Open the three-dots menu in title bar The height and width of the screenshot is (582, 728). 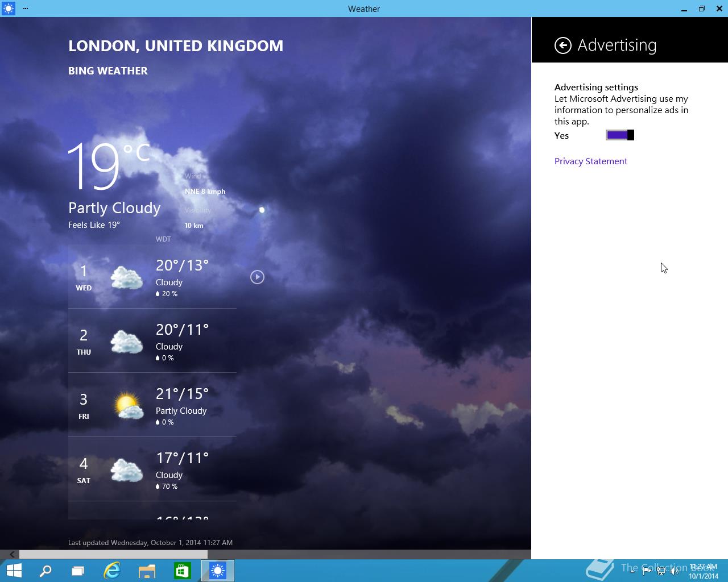tap(26, 9)
